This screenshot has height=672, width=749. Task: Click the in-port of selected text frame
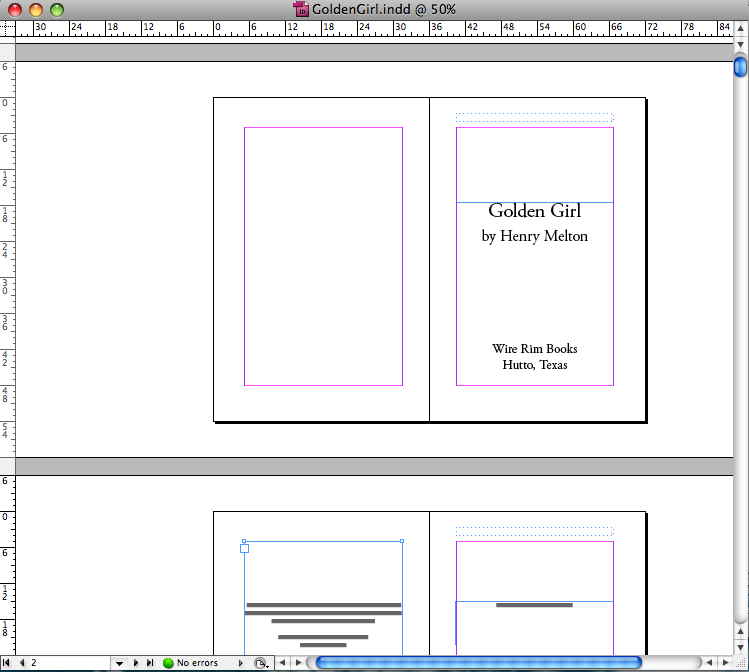click(244, 549)
